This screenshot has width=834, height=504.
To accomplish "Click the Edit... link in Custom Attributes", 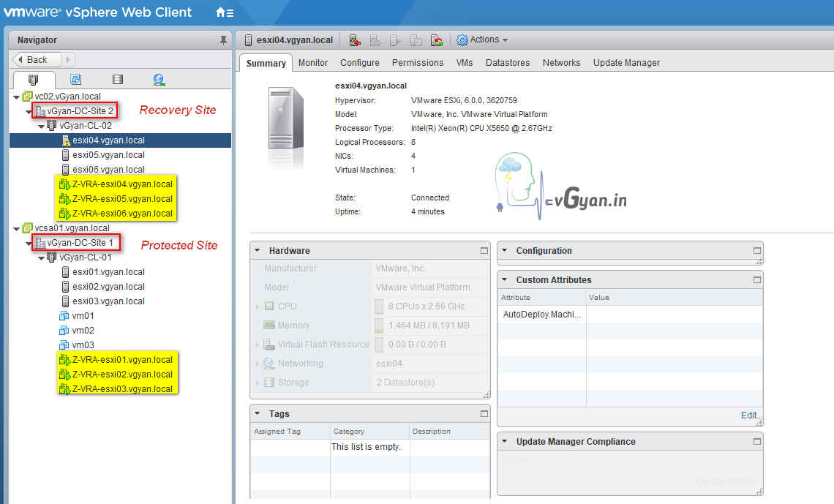I will (x=750, y=415).
